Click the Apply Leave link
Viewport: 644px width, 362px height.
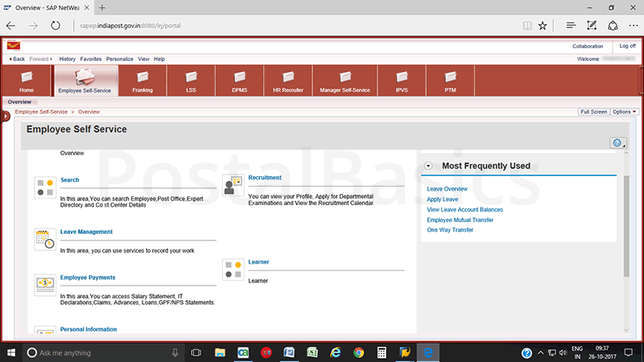pyautogui.click(x=443, y=199)
